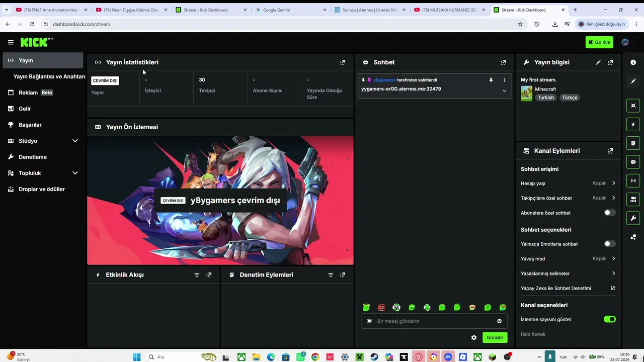Open Gelir menu item
The width and height of the screenshot is (644, 362).
point(43,109)
